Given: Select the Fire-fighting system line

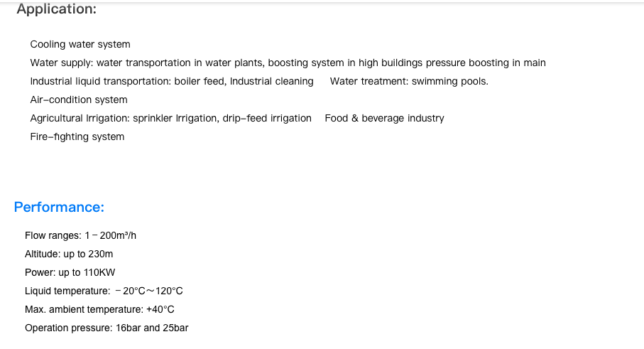Looking at the screenshot, I should click(77, 137).
